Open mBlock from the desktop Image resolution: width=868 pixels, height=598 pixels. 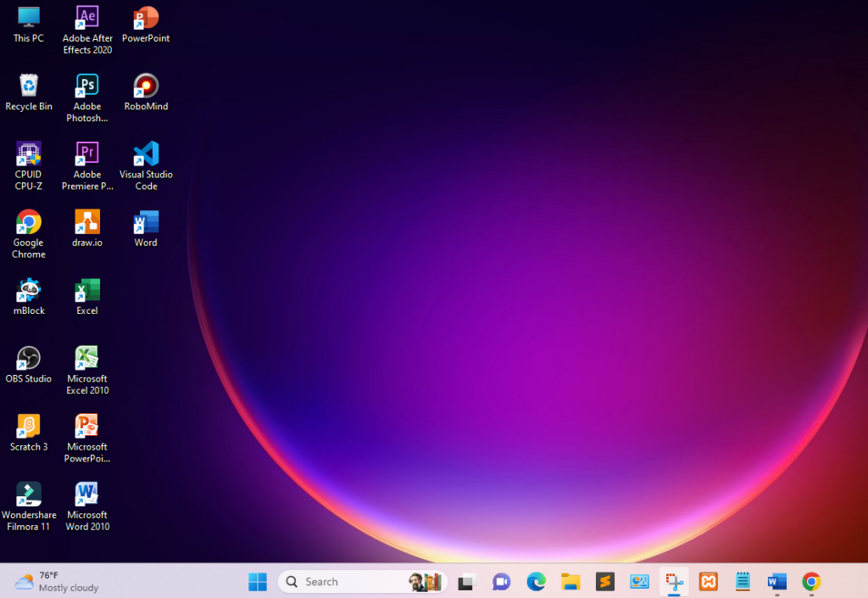[28, 292]
